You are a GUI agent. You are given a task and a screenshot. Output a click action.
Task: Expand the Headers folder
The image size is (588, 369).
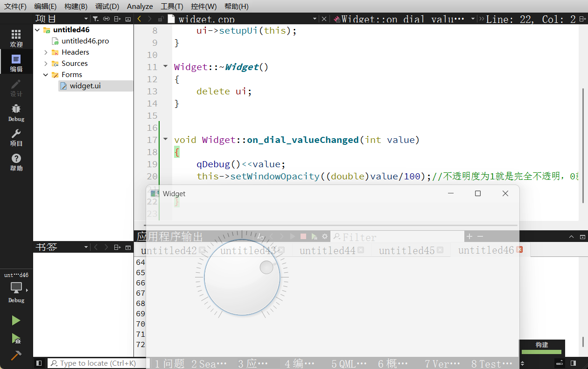point(46,52)
